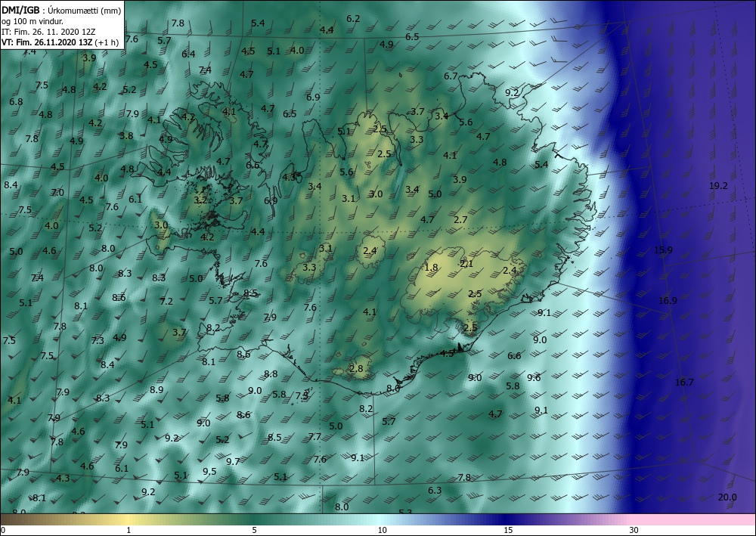Click the 1.8 value on the glacier
The image size is (756, 536).
point(431,268)
